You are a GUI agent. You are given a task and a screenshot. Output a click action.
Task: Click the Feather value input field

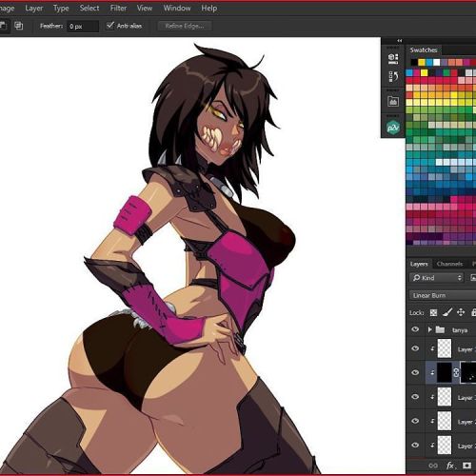[83, 26]
